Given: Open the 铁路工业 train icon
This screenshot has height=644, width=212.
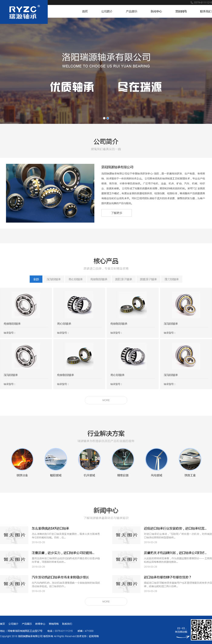Looking at the screenshot, I should [190, 459].
